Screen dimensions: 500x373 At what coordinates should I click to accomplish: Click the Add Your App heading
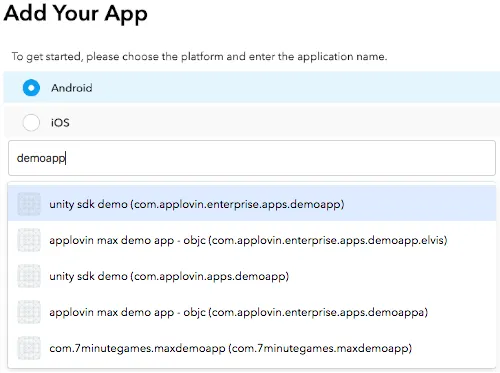pyautogui.click(x=76, y=14)
